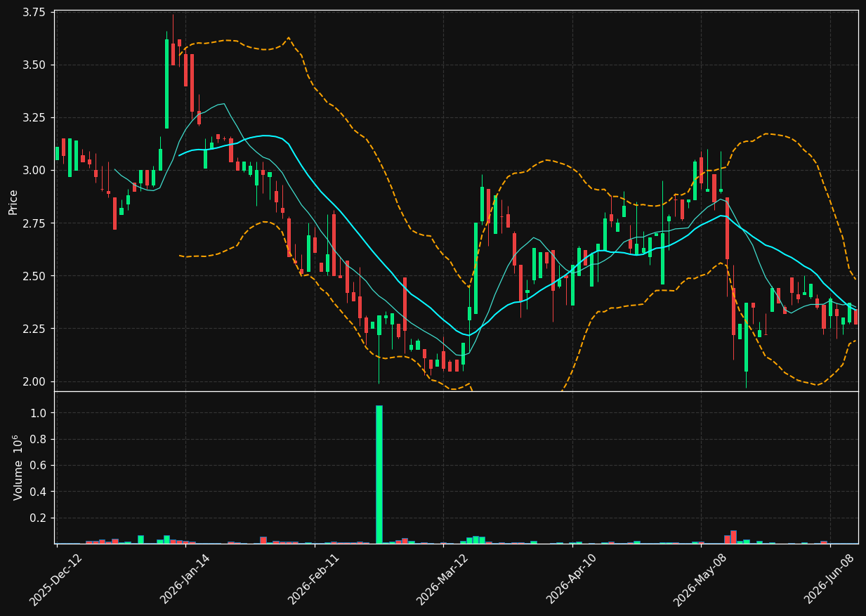Click the 2026-Apr-10 date label

572,579
